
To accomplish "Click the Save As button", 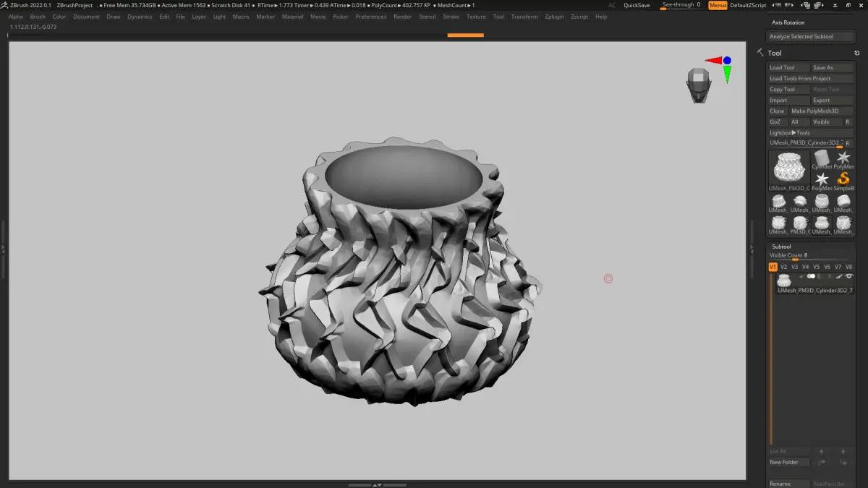I will click(833, 67).
